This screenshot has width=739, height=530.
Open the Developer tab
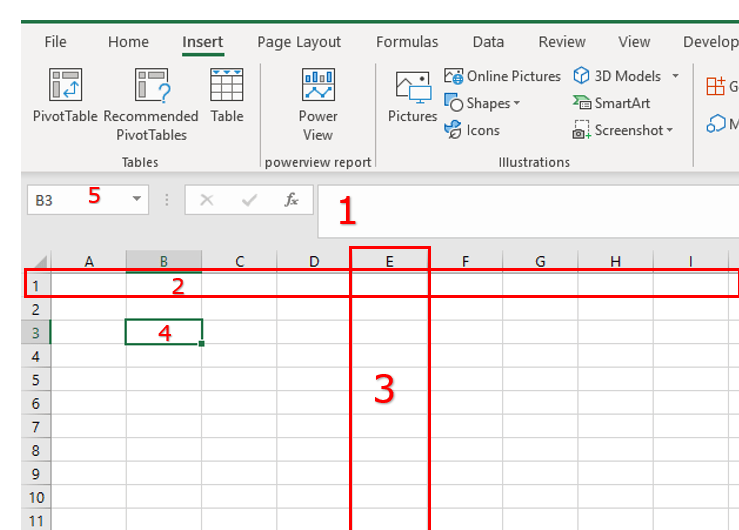click(x=711, y=42)
